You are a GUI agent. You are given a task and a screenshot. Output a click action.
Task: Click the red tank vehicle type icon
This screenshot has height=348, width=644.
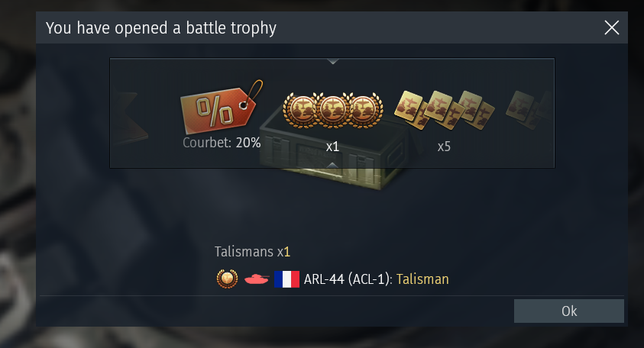click(x=257, y=279)
